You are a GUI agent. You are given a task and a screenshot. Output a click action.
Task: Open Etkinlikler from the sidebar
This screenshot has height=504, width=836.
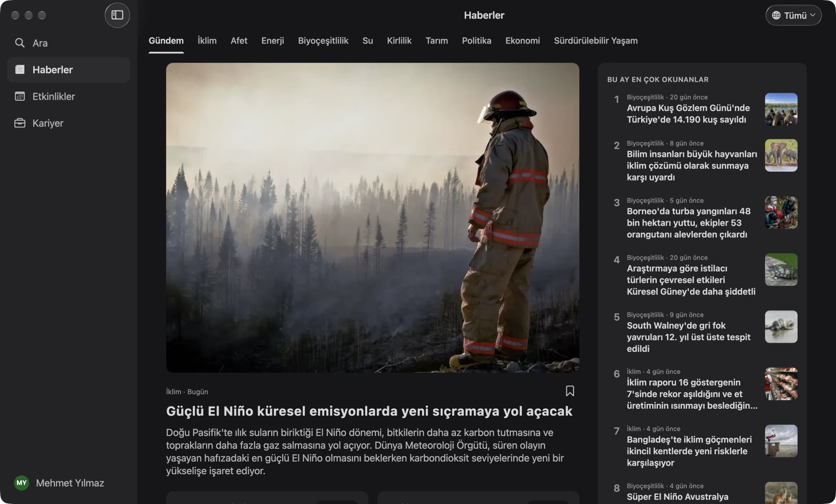(x=69, y=96)
